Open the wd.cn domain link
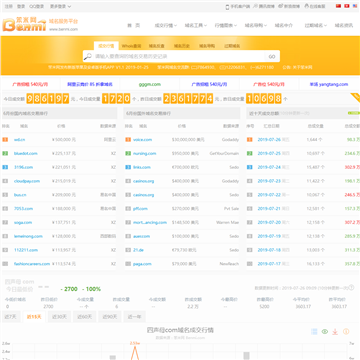The height and width of the screenshot is (360, 360). click(x=19, y=140)
